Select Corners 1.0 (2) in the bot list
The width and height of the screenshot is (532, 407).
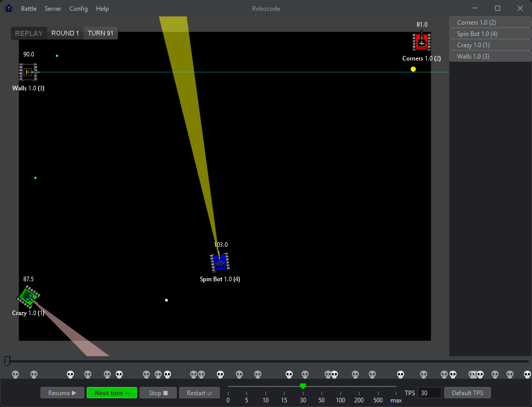490,23
